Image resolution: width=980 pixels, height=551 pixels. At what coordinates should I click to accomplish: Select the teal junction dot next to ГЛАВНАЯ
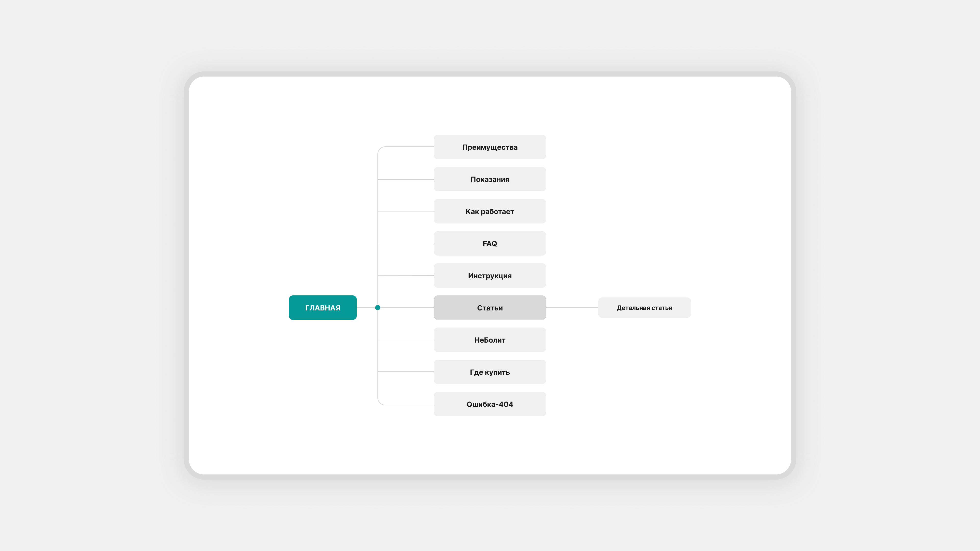coord(377,308)
